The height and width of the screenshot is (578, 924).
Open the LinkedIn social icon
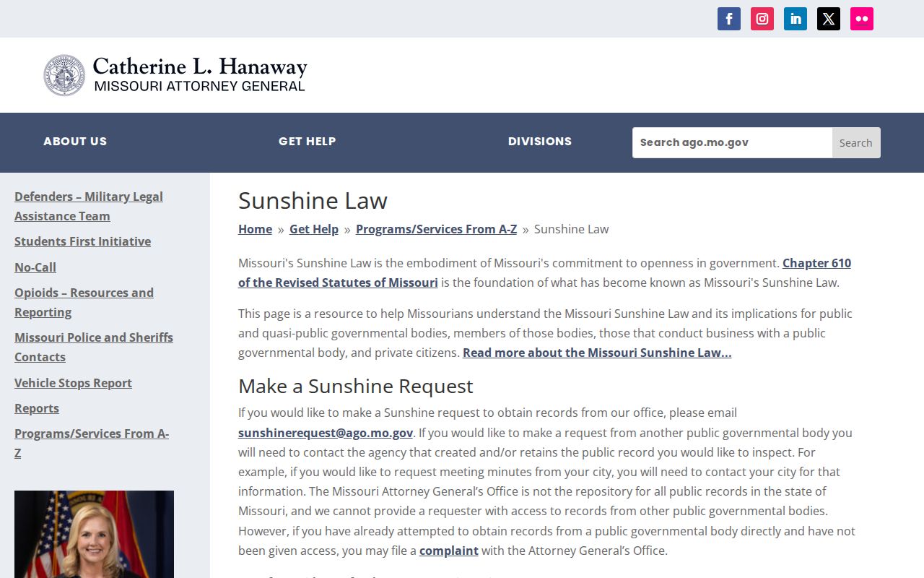click(x=796, y=19)
